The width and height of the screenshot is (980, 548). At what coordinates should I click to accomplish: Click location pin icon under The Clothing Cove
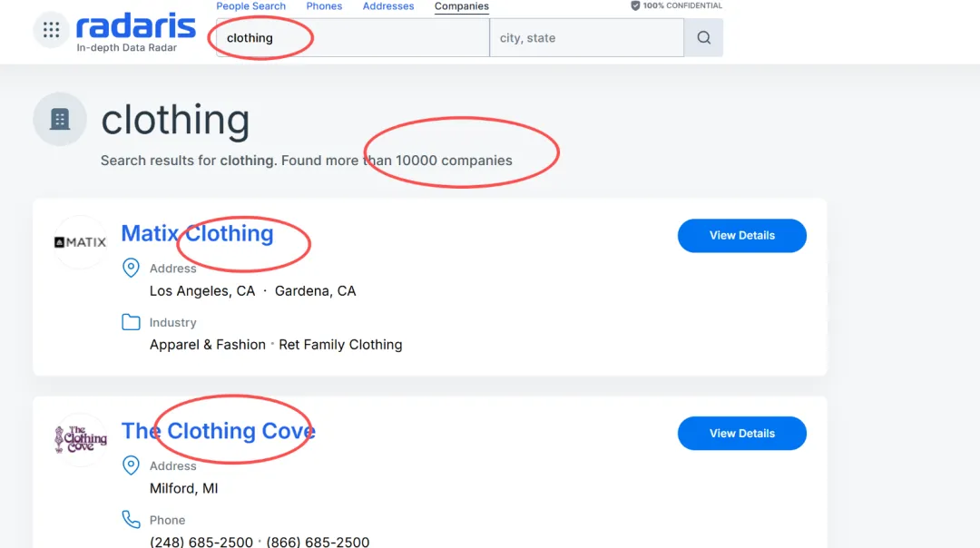[131, 465]
